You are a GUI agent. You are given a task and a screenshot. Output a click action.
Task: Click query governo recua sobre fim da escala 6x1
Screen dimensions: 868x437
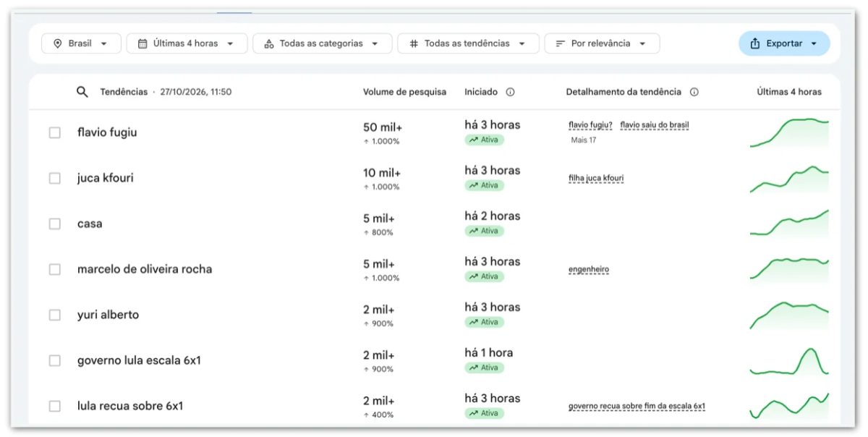click(637, 407)
